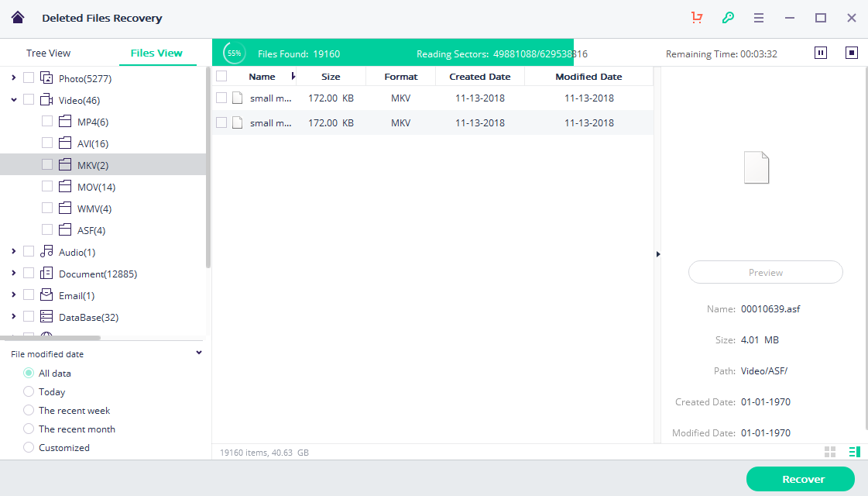Select the Today radio button
The width and height of the screenshot is (868, 496).
pyautogui.click(x=29, y=392)
